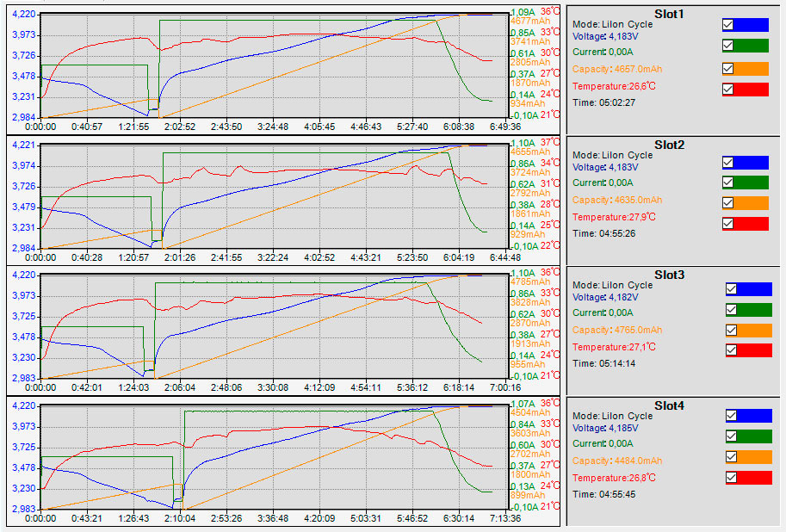Image resolution: width=786 pixels, height=532 pixels.
Task: Click the Slot1 panel title
Action: [x=669, y=14]
